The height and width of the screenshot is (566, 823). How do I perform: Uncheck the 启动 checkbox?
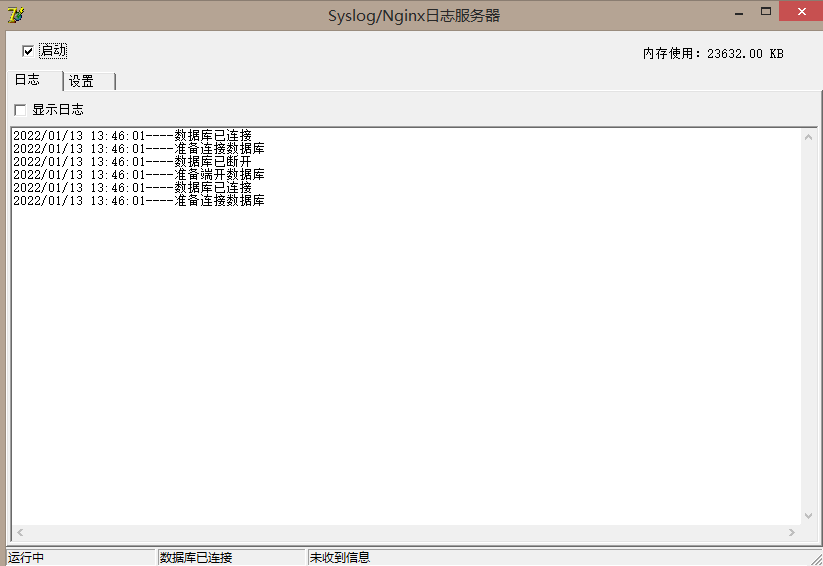[28, 51]
